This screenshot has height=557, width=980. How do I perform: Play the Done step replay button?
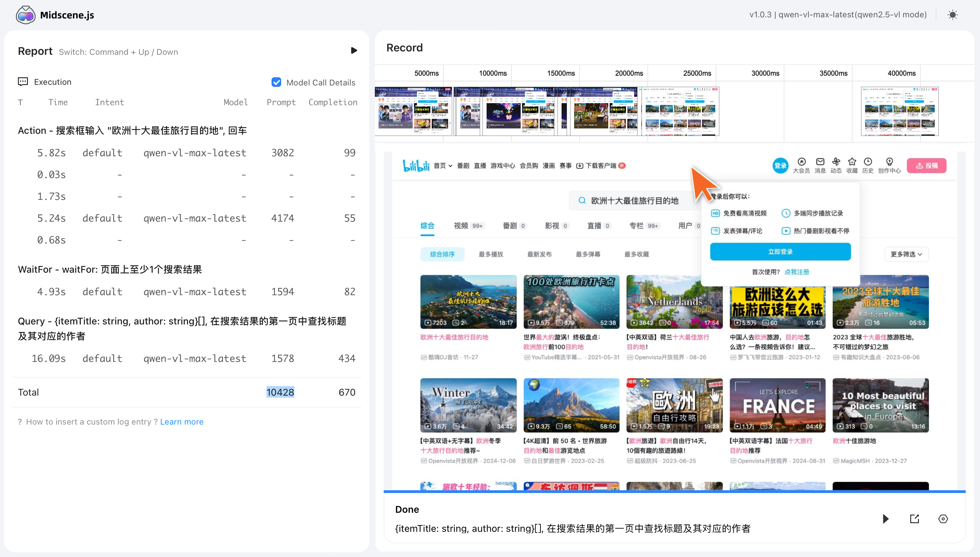886,519
